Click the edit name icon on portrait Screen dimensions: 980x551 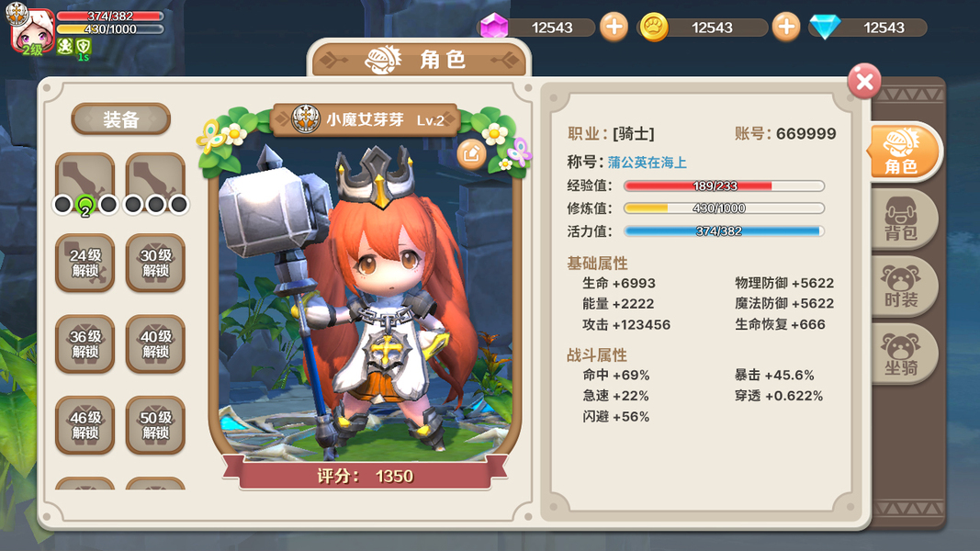(x=471, y=153)
